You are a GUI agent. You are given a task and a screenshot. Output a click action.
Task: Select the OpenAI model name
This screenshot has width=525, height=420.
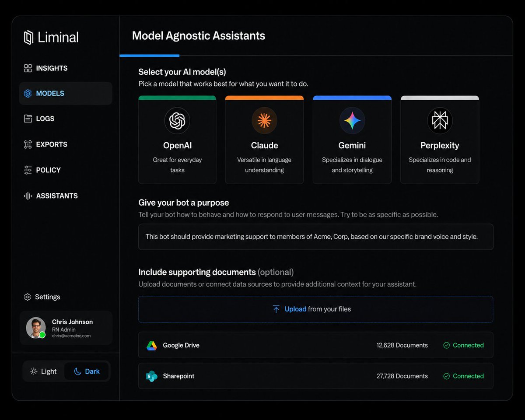click(177, 146)
